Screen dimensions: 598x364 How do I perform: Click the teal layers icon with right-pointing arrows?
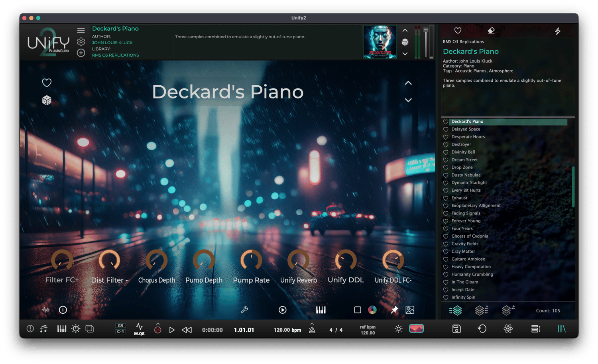point(455,310)
